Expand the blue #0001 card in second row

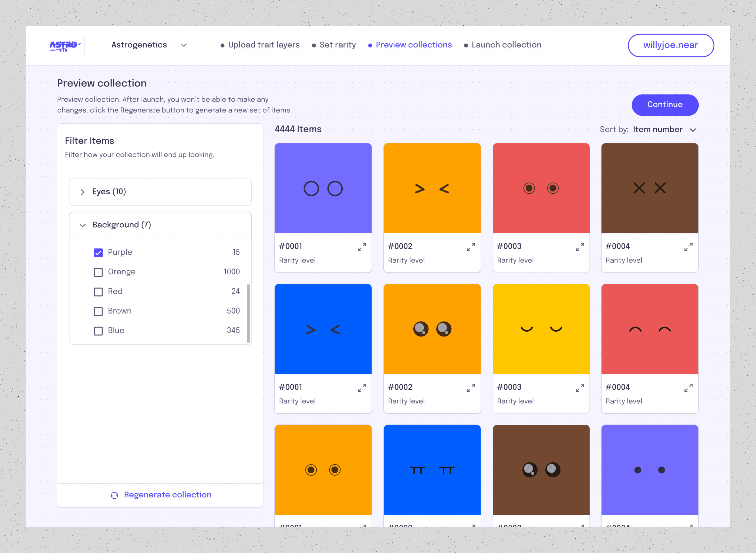click(362, 388)
